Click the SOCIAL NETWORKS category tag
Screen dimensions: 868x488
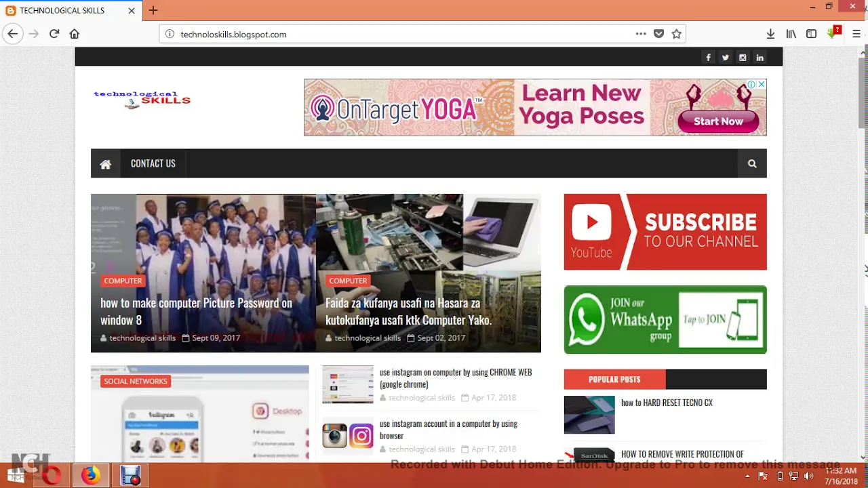pyautogui.click(x=135, y=381)
